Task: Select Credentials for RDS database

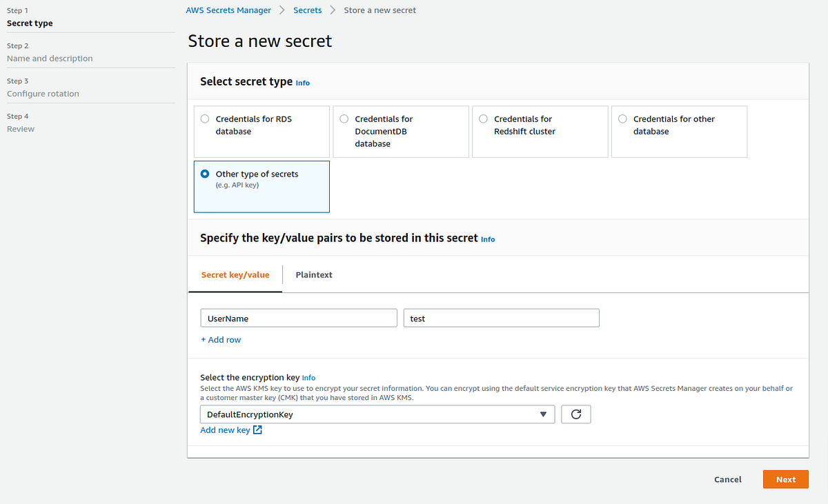Action: click(205, 119)
